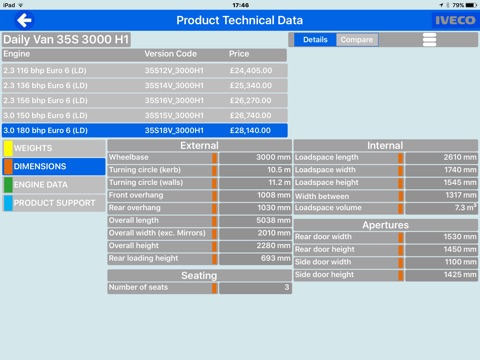
Task: Click the Rear loading height label
Action: 143,259
